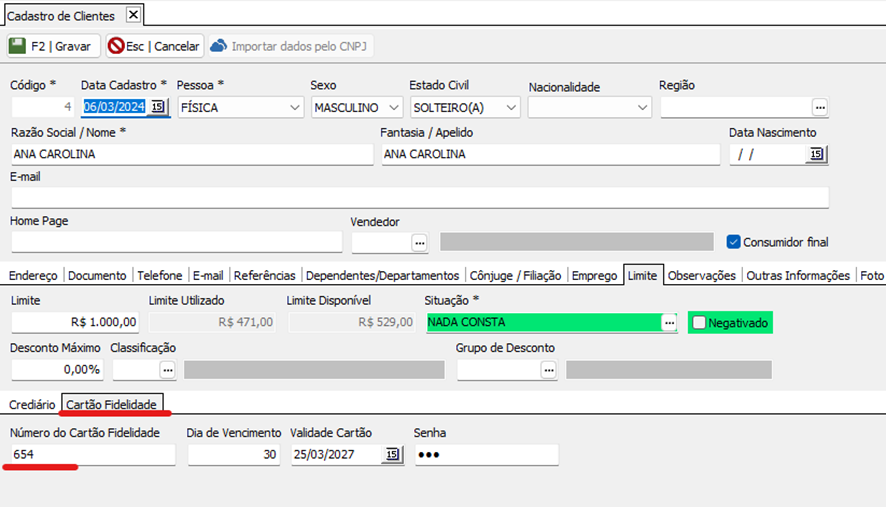Screen dimensions: 886x507
Task: Click the Região lookup ellipsis button
Action: point(820,107)
